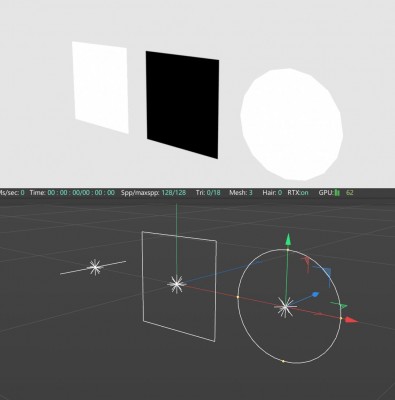Click the top yellow handle on circle
This screenshot has width=395, height=400.
click(288, 249)
